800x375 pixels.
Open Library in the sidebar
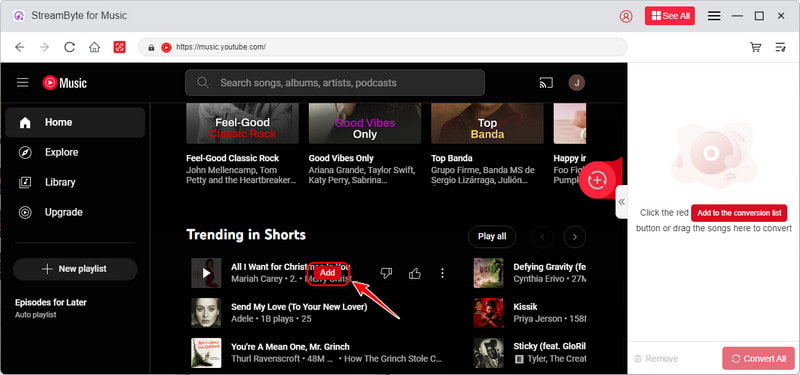pyautogui.click(x=75, y=182)
